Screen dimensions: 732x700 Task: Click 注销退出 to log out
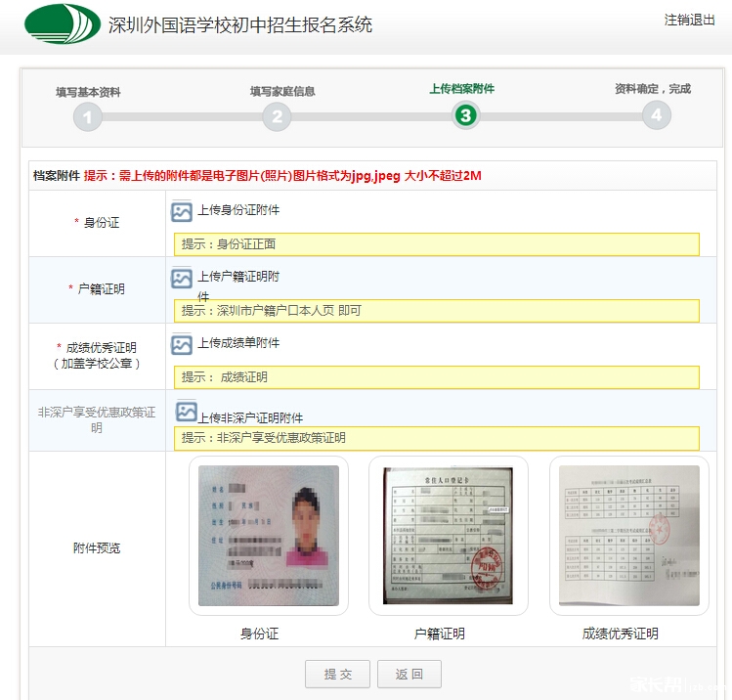point(689,21)
